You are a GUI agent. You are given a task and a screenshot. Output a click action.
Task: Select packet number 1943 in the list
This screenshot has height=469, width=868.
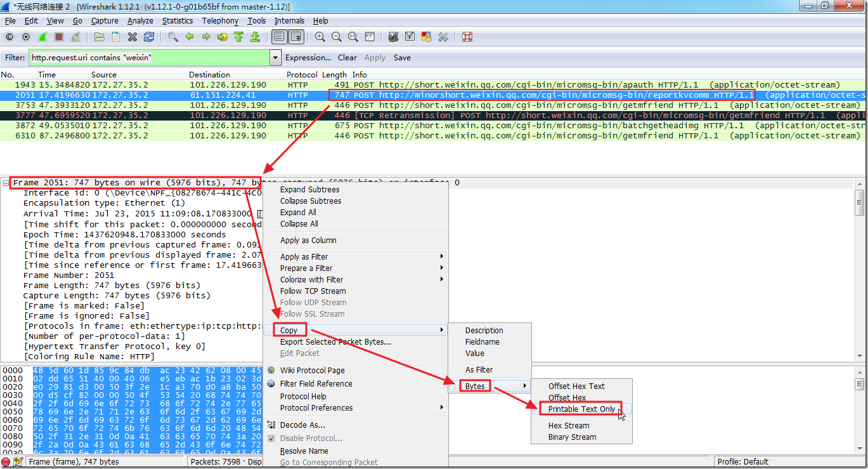434,84
